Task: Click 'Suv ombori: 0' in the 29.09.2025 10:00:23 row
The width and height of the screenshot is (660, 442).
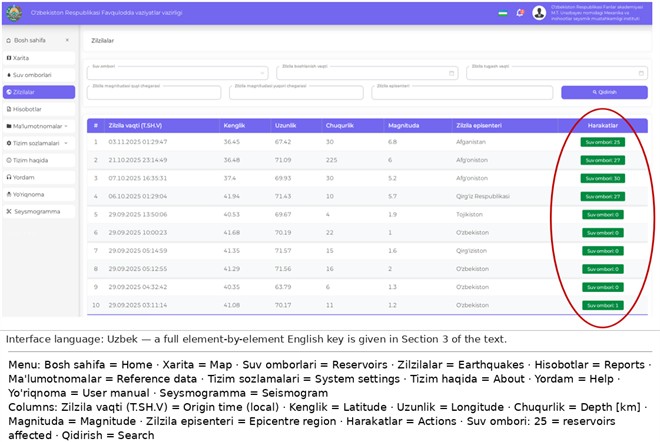Action: click(x=602, y=233)
